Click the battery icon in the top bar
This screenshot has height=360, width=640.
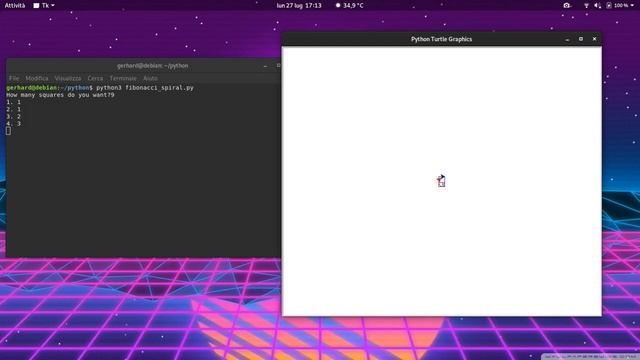click(609, 5)
